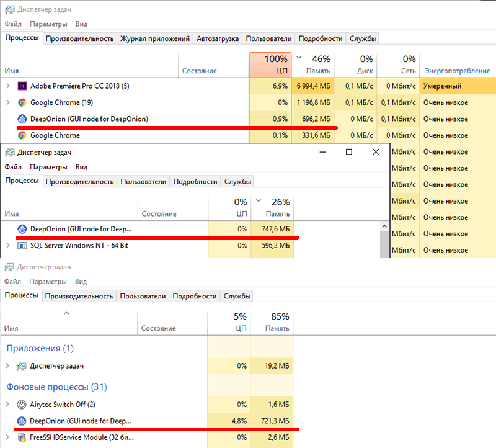Click the "747,6 МБ" memory cell
The height and width of the screenshot is (448, 496).
[272, 229]
